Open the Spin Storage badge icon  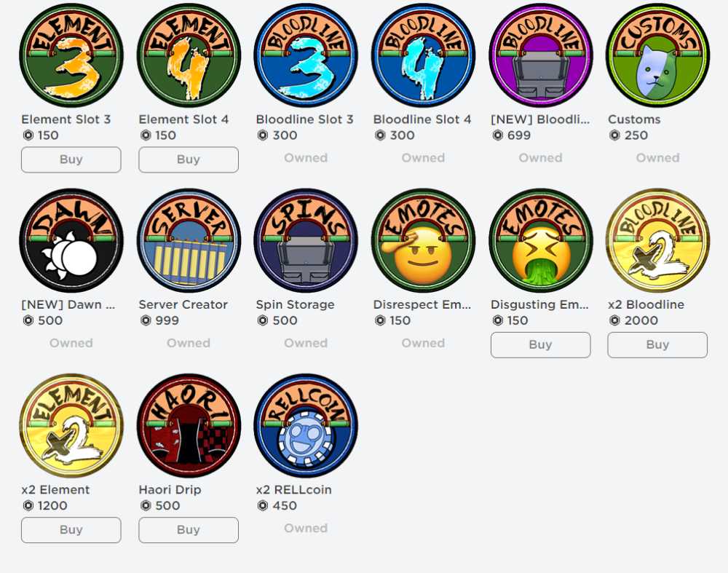[306, 240]
